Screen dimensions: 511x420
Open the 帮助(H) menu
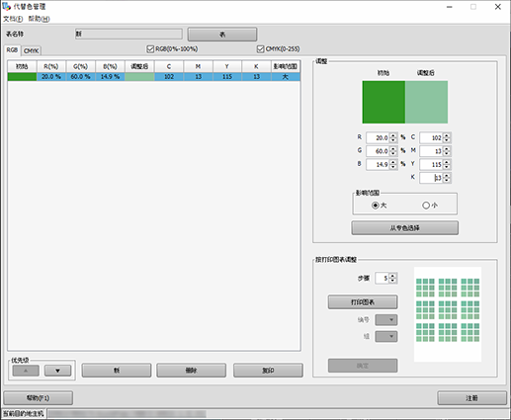tap(39, 19)
